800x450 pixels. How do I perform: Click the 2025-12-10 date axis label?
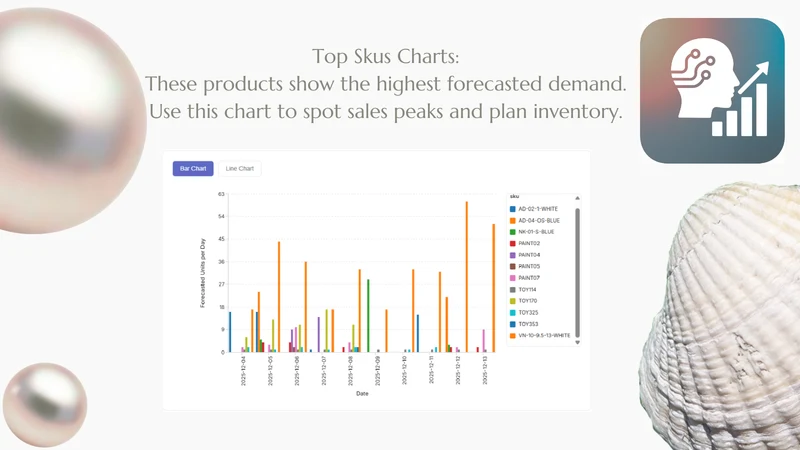coord(405,371)
